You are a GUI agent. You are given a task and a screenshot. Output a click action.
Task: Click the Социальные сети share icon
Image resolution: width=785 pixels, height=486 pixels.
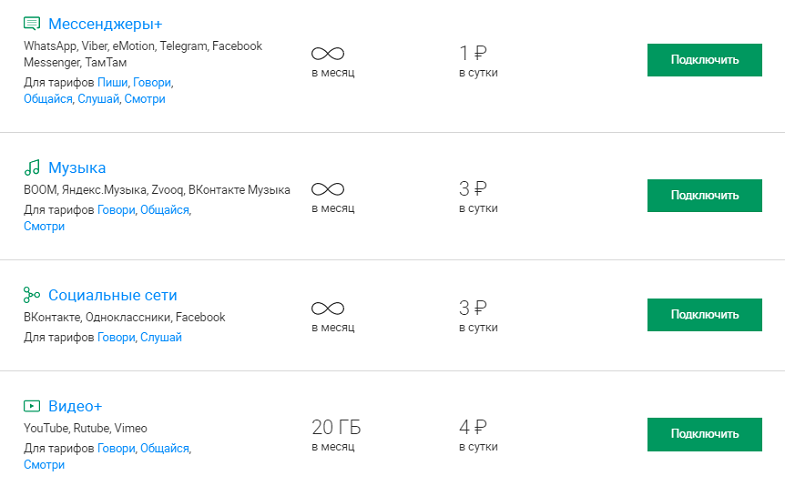point(32,295)
